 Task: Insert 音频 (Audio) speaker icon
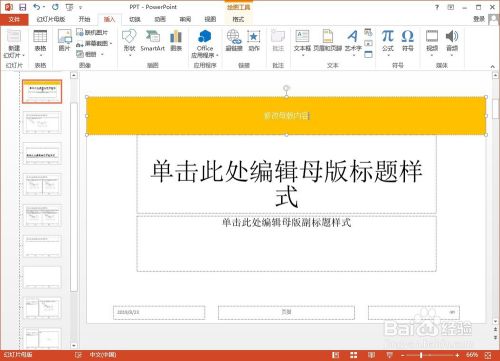pyautogui.click(x=452, y=42)
